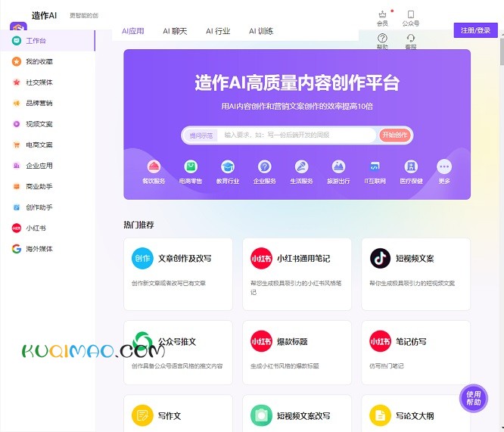Open 公众号推文 card

pyautogui.click(x=178, y=353)
